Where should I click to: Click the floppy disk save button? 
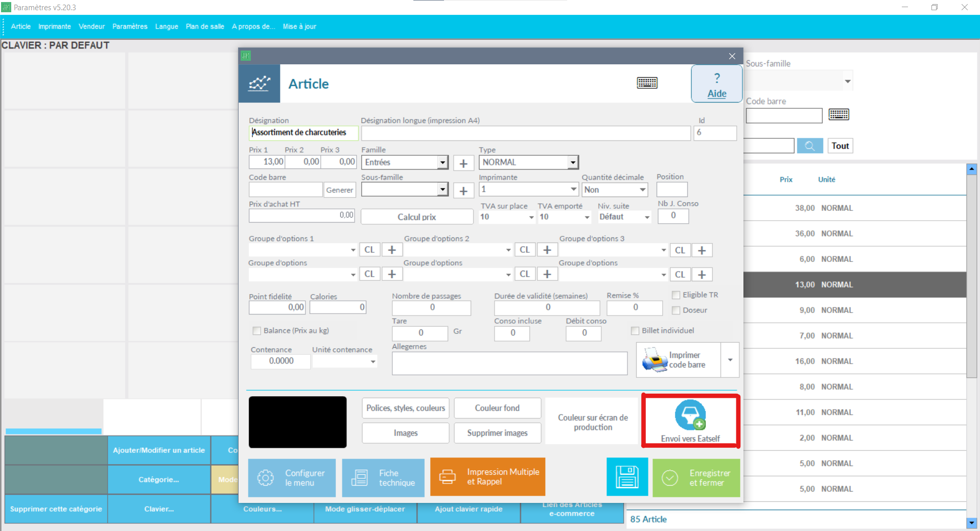click(x=627, y=477)
